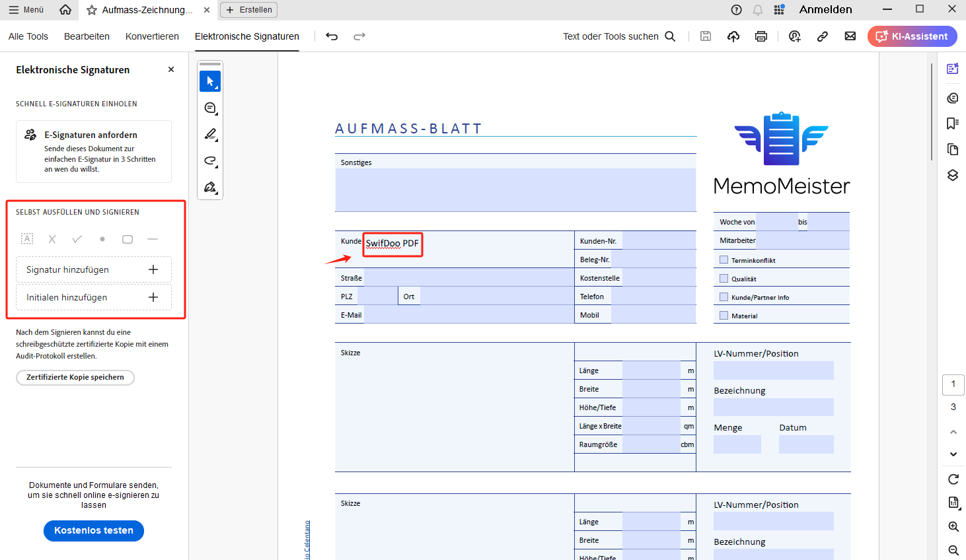Click Zertifizierte Kopie speichern

point(75,377)
